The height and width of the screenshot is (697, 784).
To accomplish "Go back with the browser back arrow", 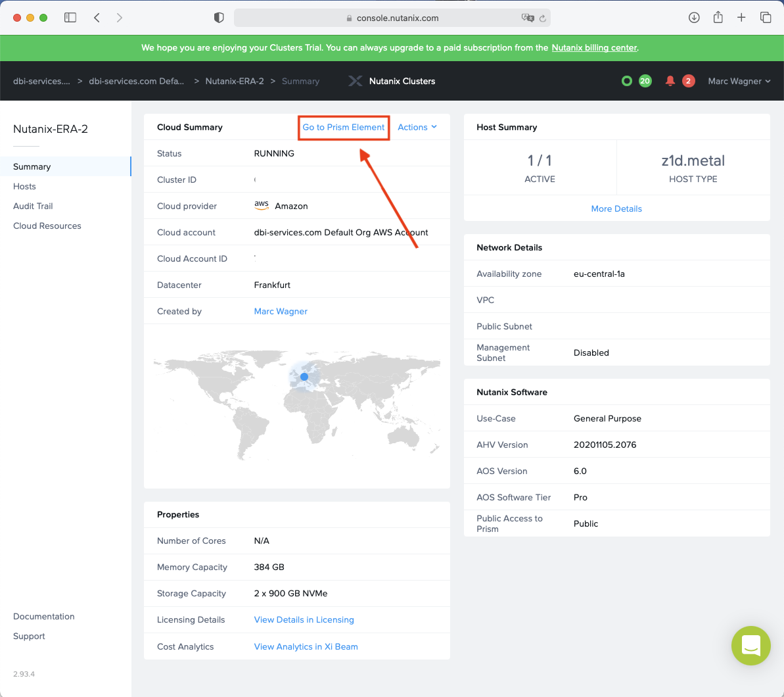I will [x=97, y=18].
